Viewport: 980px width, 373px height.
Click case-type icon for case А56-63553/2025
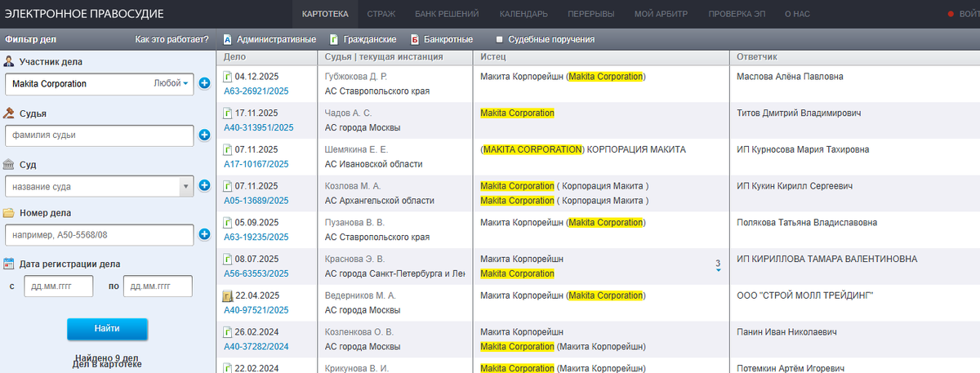coord(228,260)
